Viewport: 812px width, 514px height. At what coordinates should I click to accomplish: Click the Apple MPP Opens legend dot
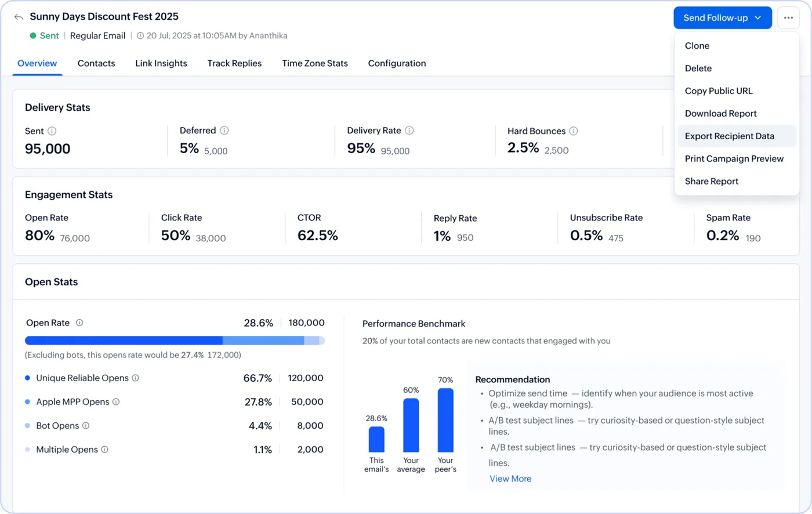[x=27, y=401]
